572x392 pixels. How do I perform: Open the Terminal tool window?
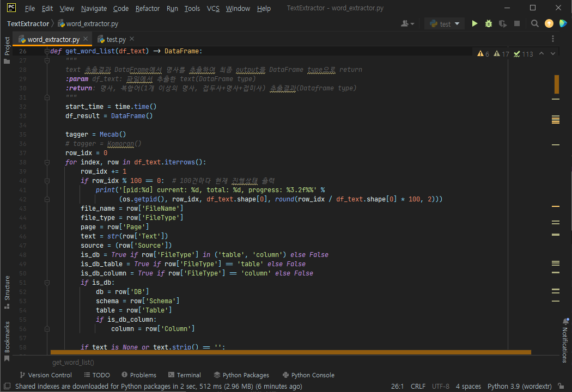coord(185,375)
